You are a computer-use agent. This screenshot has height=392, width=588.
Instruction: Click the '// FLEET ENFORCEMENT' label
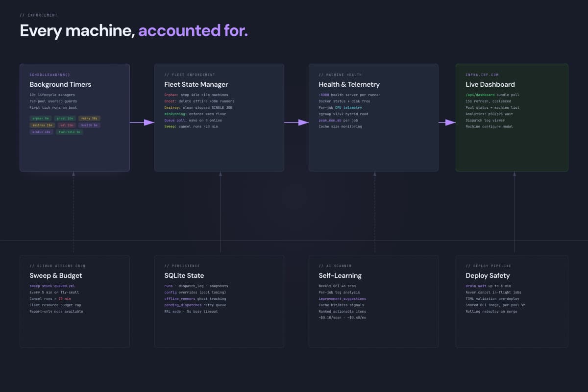[x=190, y=74]
